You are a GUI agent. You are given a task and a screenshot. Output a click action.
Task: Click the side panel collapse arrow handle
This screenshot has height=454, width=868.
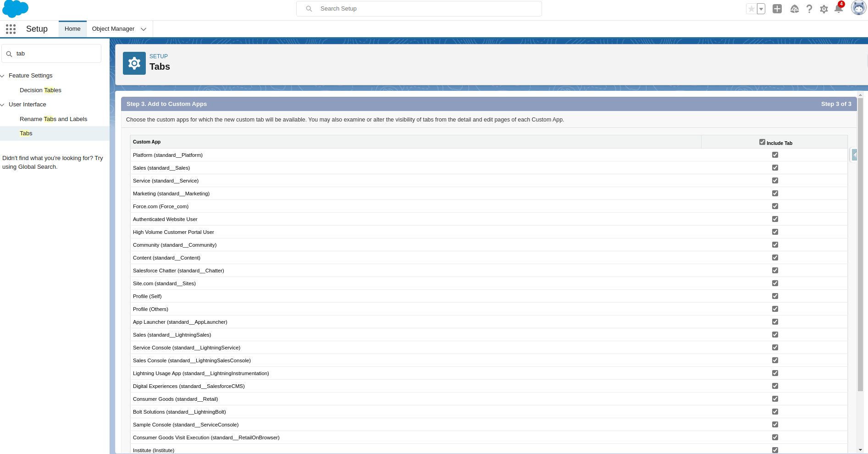854,155
